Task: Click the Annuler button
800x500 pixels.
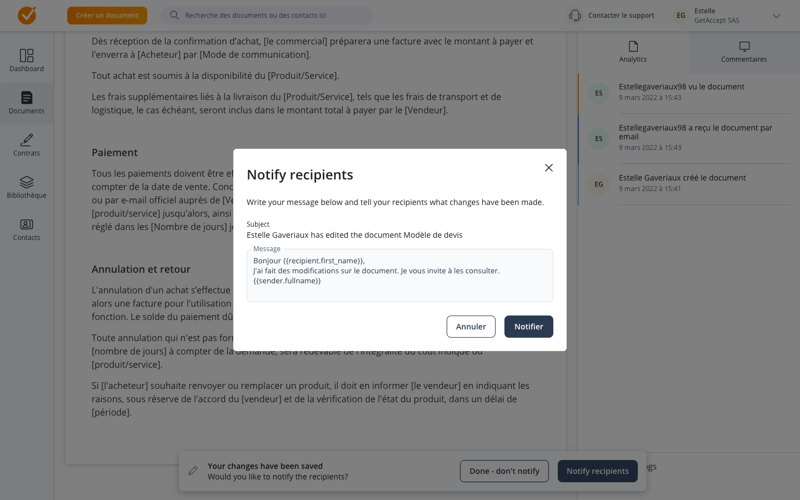Action: (471, 327)
